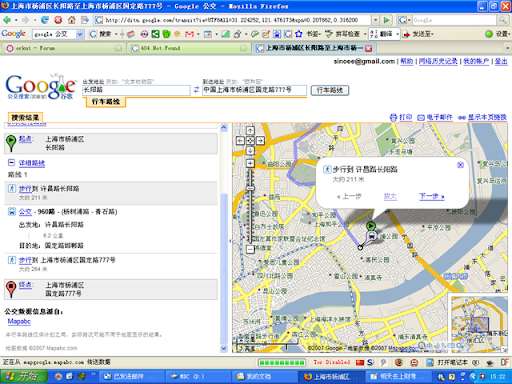Open the 帮助 help link
The height and width of the screenshot is (384, 512).
(407, 61)
